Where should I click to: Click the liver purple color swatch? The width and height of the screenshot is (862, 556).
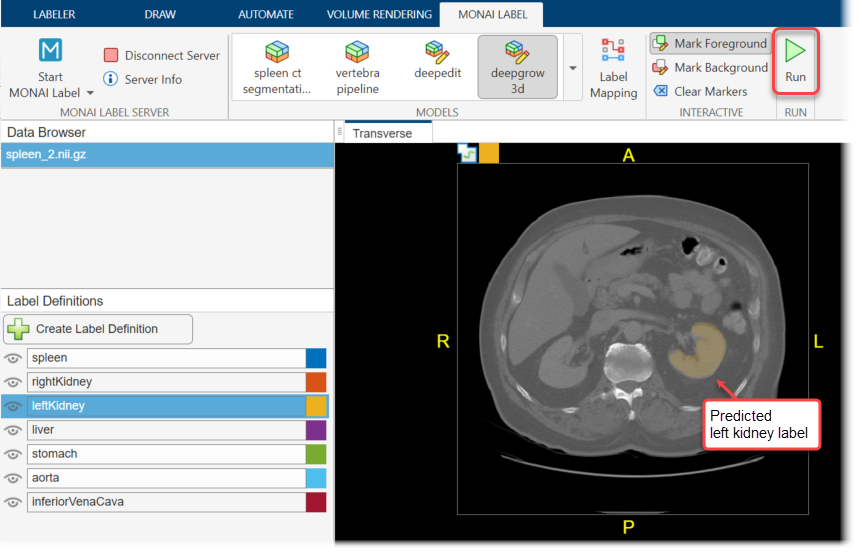point(316,430)
